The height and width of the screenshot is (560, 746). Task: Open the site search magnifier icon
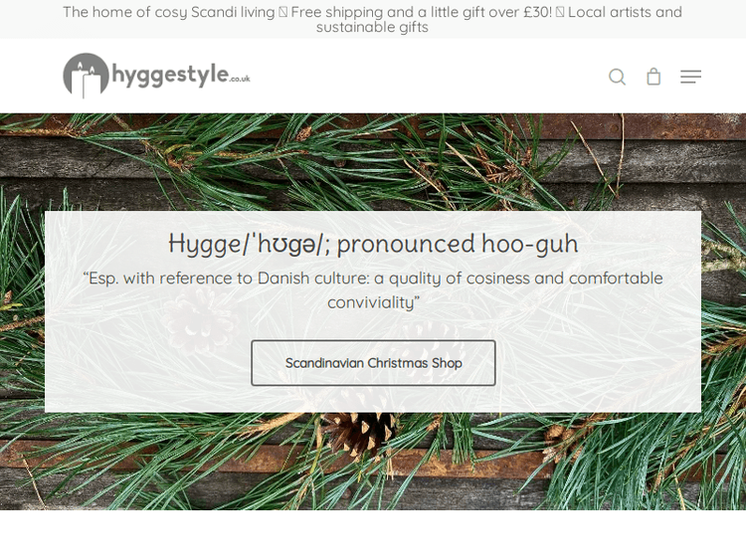coord(617,77)
